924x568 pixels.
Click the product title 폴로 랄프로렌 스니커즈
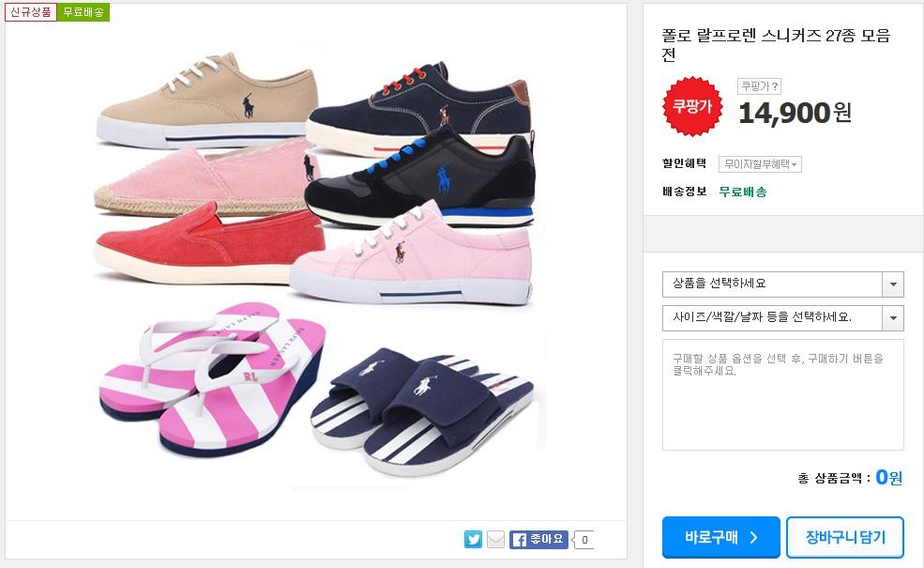[x=776, y=44]
